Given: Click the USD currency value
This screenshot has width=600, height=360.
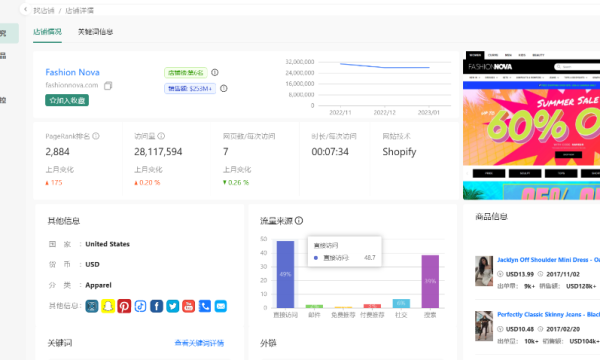Looking at the screenshot, I should [x=92, y=264].
